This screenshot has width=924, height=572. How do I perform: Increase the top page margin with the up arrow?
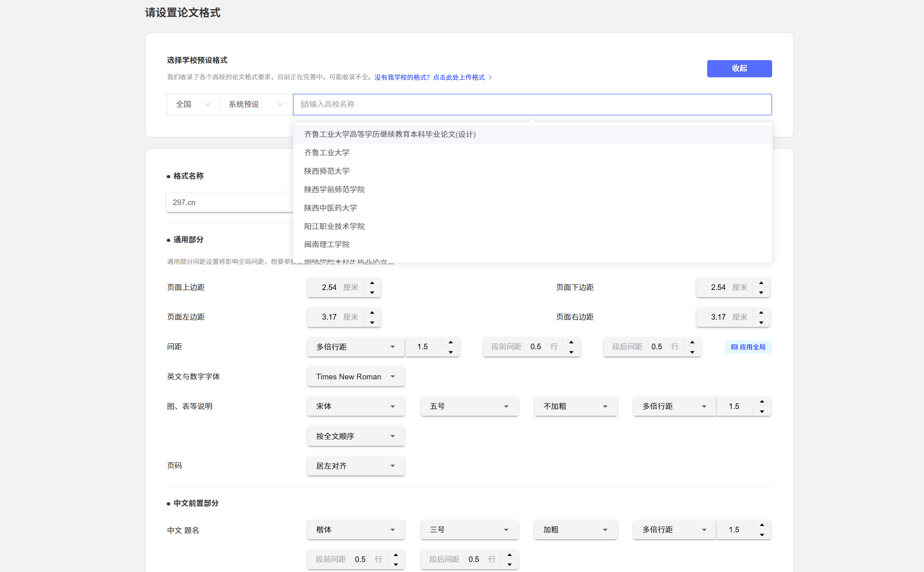[x=372, y=283]
